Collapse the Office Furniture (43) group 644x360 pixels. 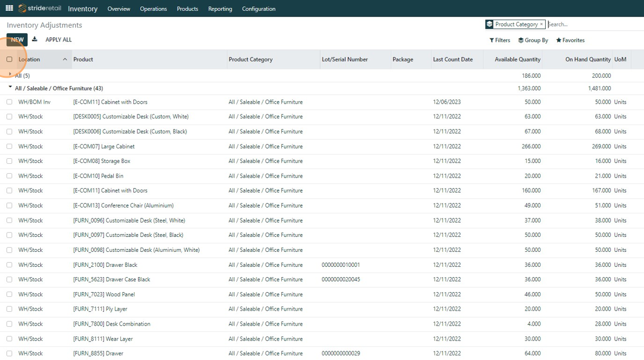(10, 88)
